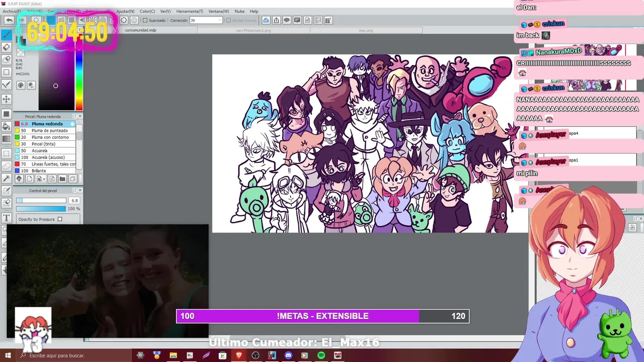
Task: Open the Help menu
Action: click(x=254, y=11)
